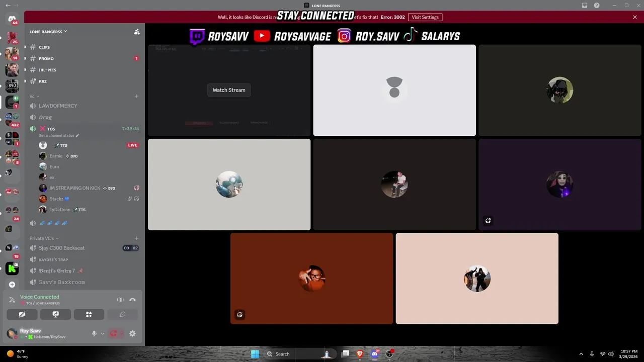Toggle screen share button

(55, 314)
